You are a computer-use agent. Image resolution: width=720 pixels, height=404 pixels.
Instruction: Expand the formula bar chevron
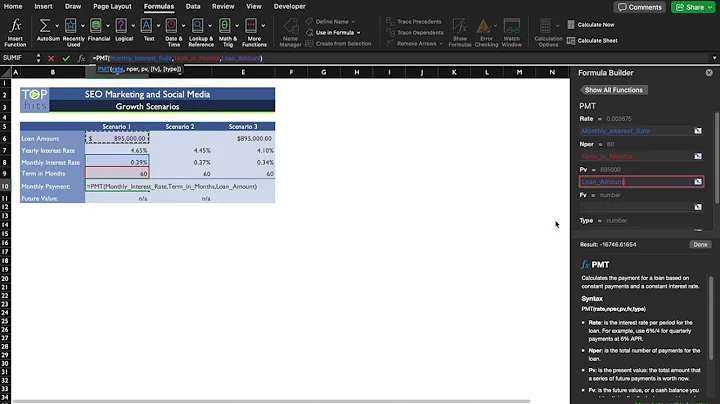click(x=714, y=58)
